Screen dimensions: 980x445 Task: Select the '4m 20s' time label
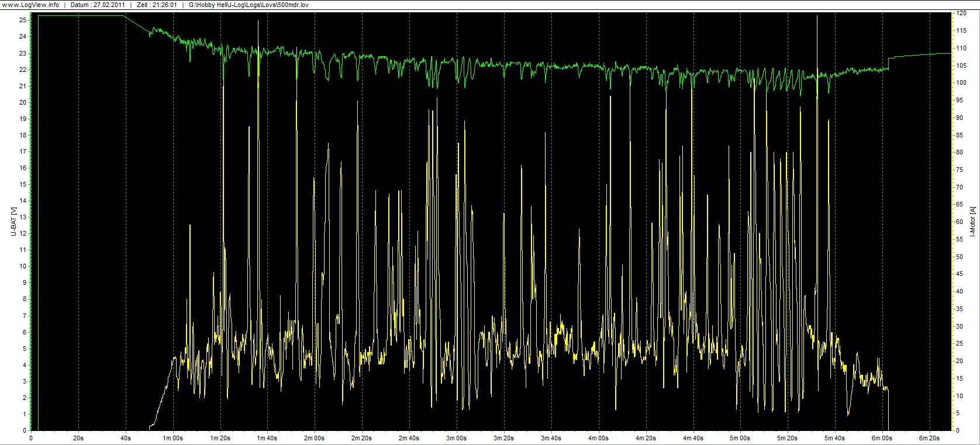click(x=646, y=438)
